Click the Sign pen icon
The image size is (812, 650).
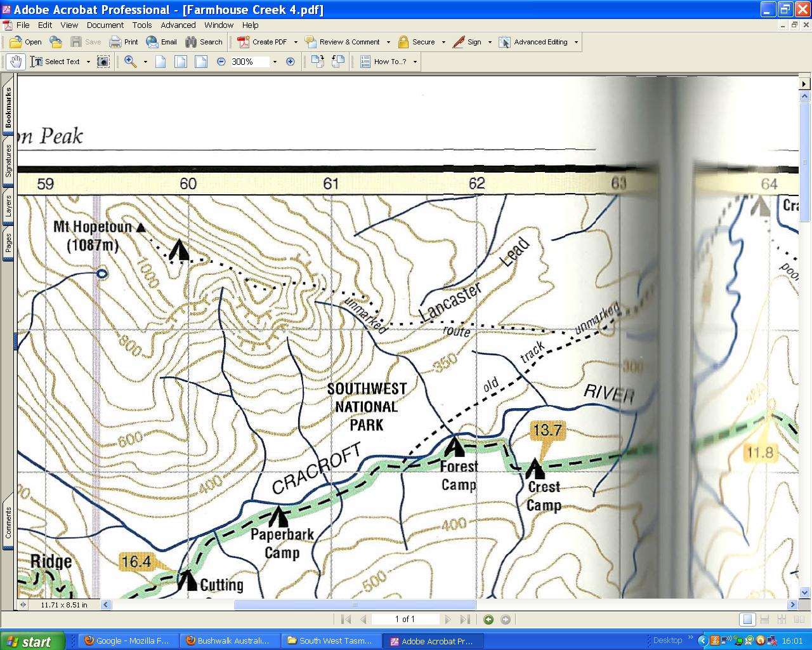[x=459, y=42]
